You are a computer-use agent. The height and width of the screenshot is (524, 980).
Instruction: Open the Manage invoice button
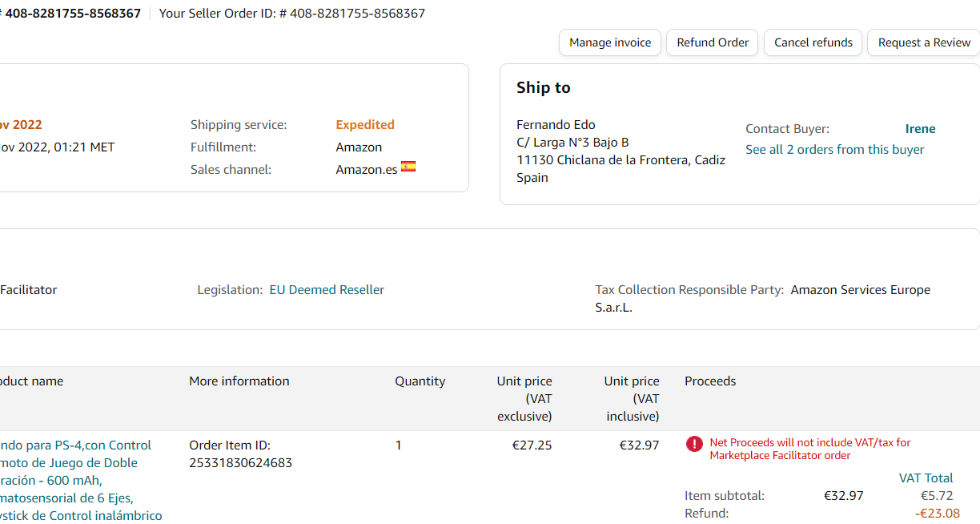click(610, 42)
